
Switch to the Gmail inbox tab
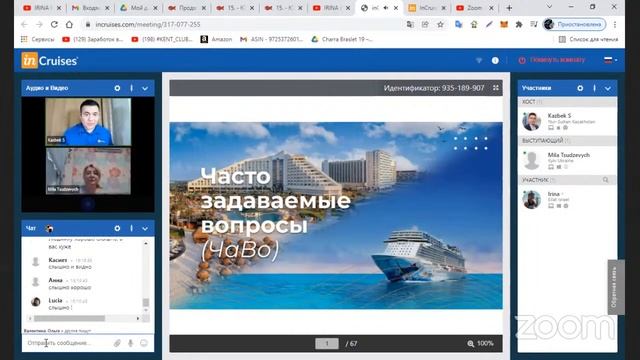click(91, 8)
